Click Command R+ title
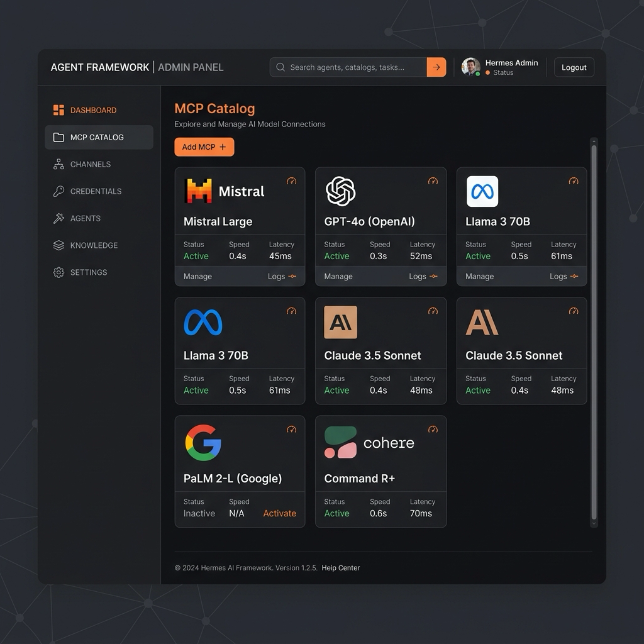This screenshot has height=644, width=644. point(359,479)
